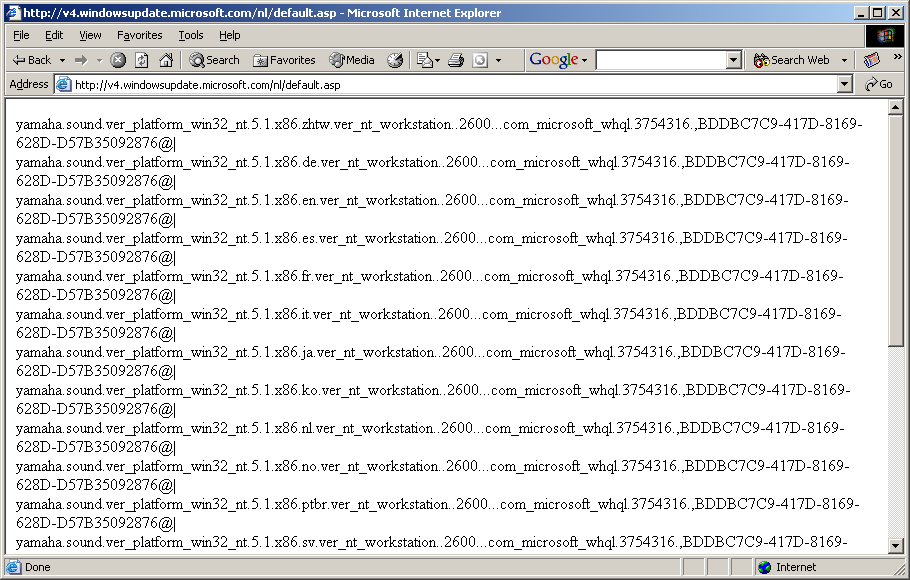Image resolution: width=910 pixels, height=580 pixels.
Task: Expand the Google search box dropdown
Action: point(734,60)
